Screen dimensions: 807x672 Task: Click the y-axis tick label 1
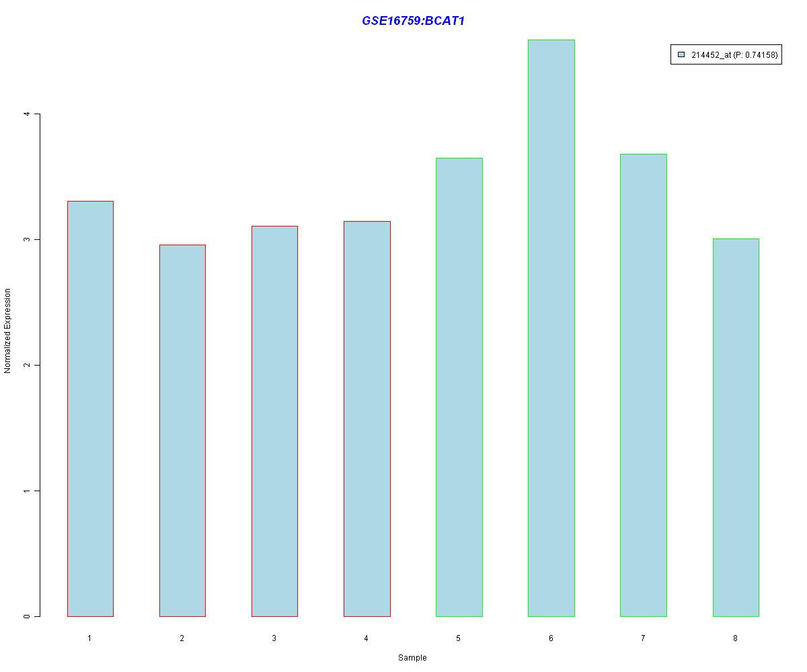(x=28, y=491)
